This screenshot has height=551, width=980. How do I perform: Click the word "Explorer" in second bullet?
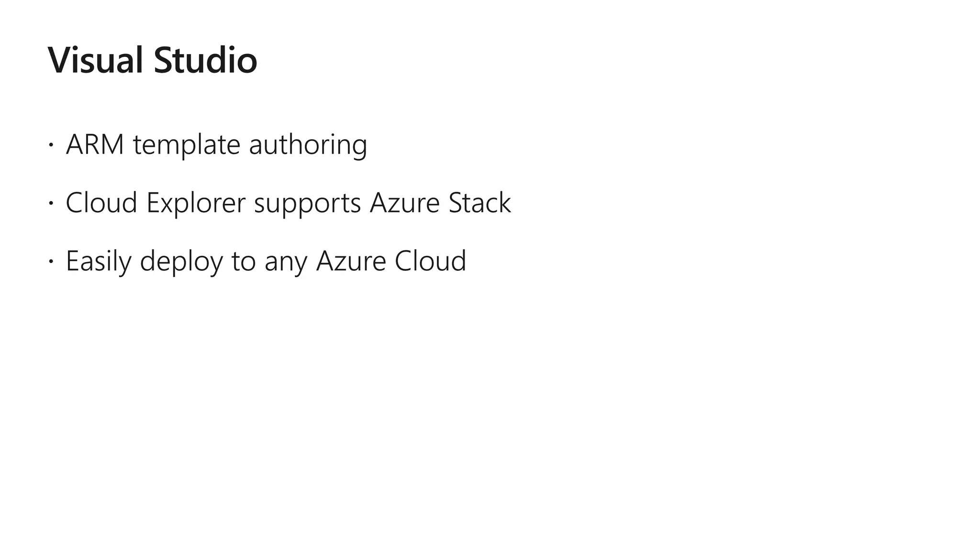point(196,203)
